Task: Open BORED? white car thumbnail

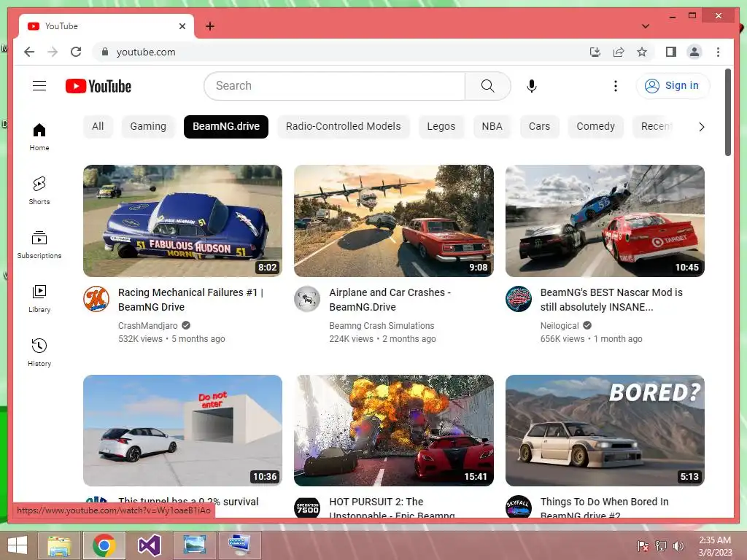Action: (605, 430)
